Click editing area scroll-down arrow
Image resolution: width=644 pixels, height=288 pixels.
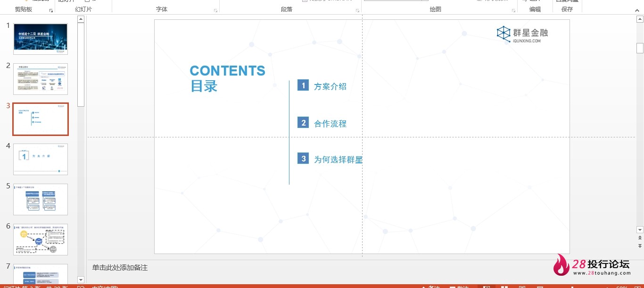[x=640, y=230]
